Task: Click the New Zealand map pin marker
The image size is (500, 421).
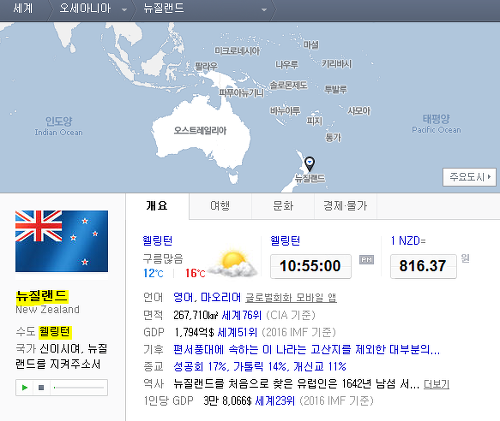Action: click(x=310, y=164)
